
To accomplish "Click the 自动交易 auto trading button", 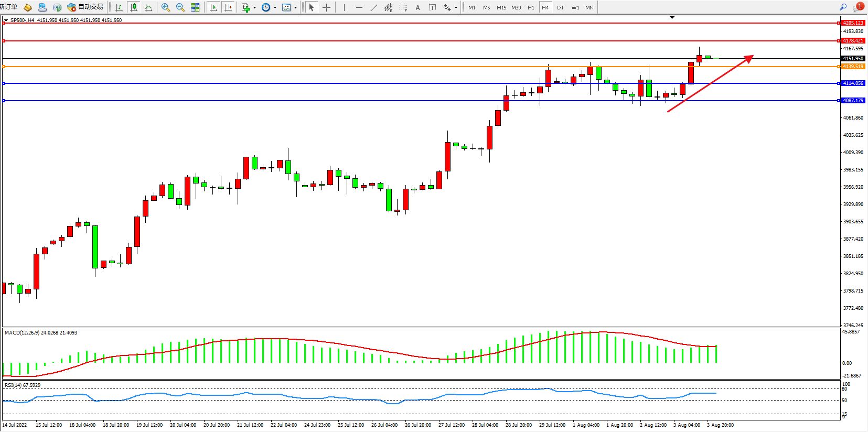I will pyautogui.click(x=85, y=7).
